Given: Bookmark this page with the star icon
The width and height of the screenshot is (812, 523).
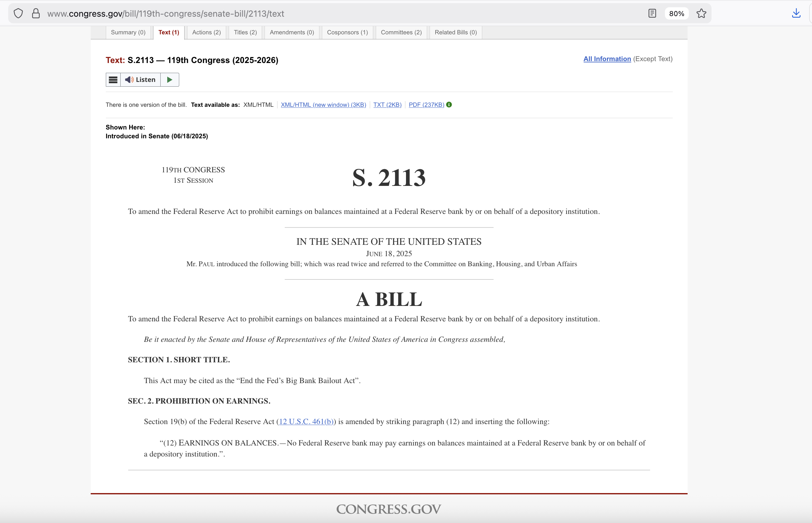Looking at the screenshot, I should tap(701, 14).
